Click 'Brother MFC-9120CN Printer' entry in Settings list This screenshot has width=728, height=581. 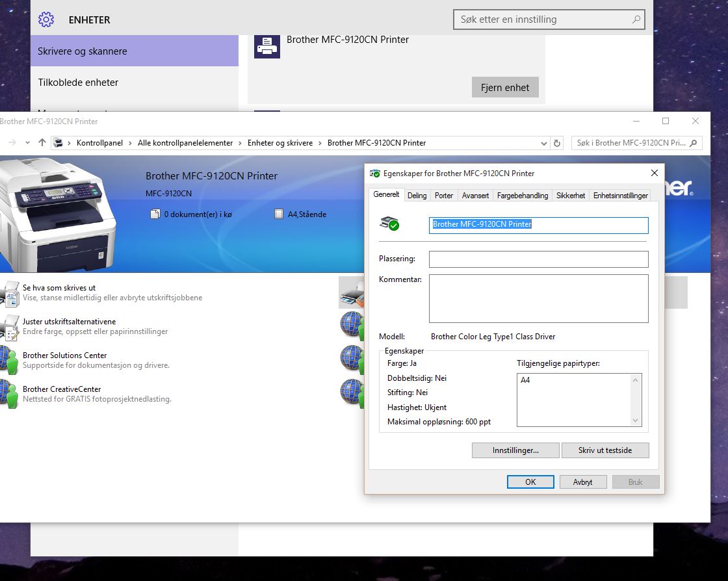coord(396,69)
